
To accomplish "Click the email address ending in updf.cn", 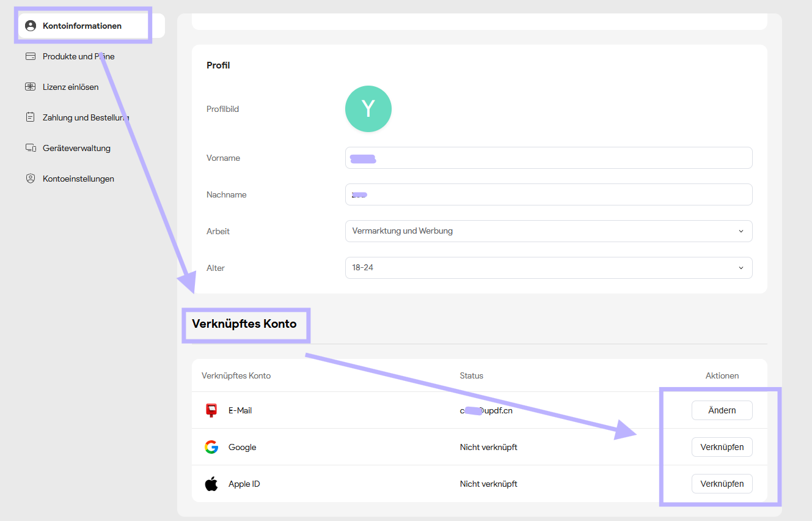I will (x=486, y=410).
